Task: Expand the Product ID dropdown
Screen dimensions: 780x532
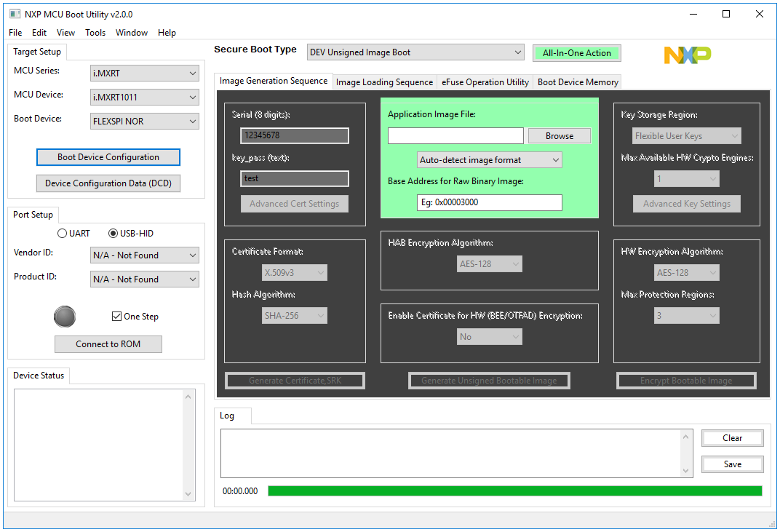Action: click(x=144, y=279)
